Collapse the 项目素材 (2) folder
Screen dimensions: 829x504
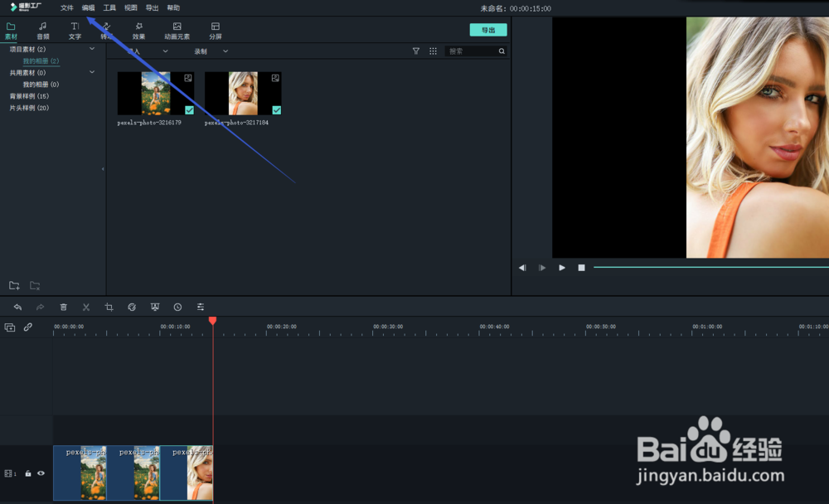point(92,49)
